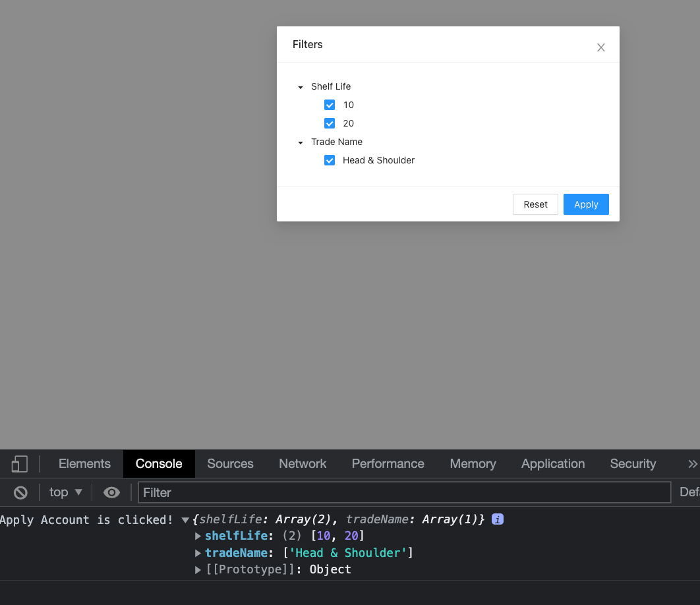Expand the shelfLife array entry

pos(198,536)
